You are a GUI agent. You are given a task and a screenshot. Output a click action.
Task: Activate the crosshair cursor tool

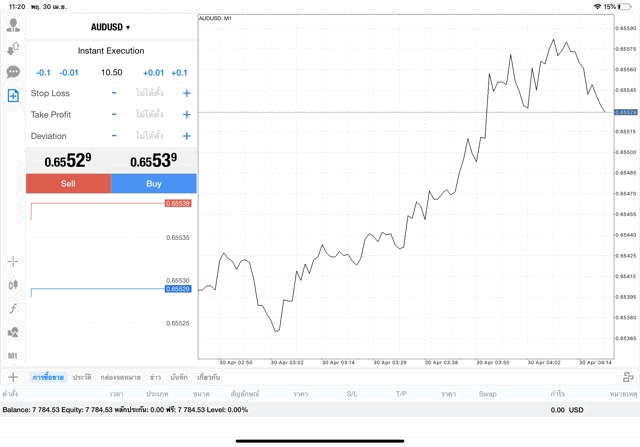pyautogui.click(x=13, y=262)
